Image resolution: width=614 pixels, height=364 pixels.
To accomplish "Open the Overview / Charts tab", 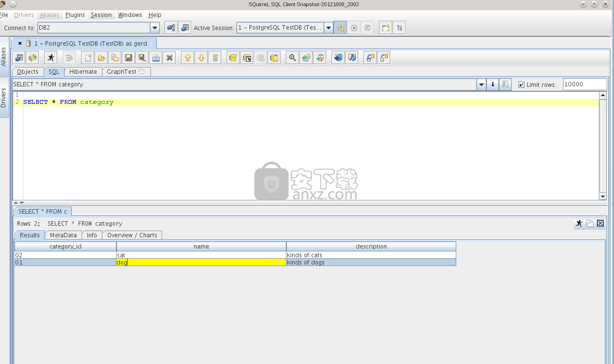I will [132, 235].
